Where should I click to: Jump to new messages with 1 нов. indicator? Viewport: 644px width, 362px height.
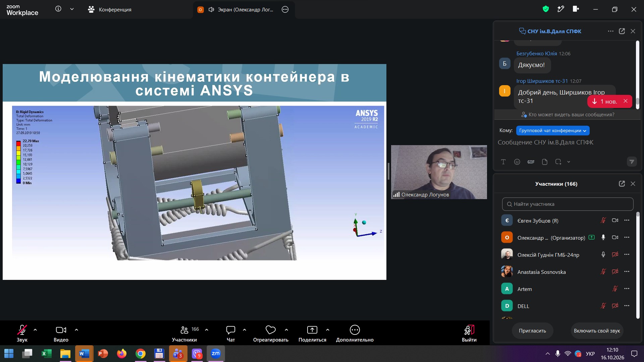pyautogui.click(x=605, y=102)
